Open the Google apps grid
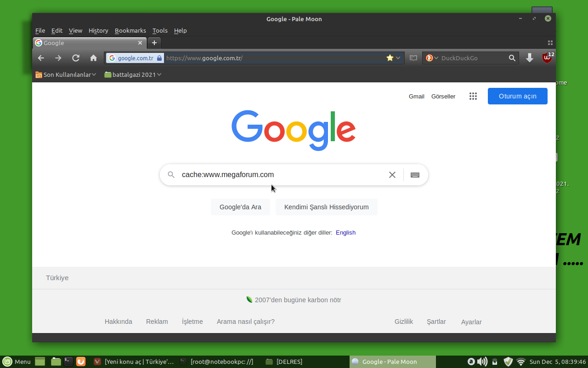The image size is (588, 368). point(473,96)
